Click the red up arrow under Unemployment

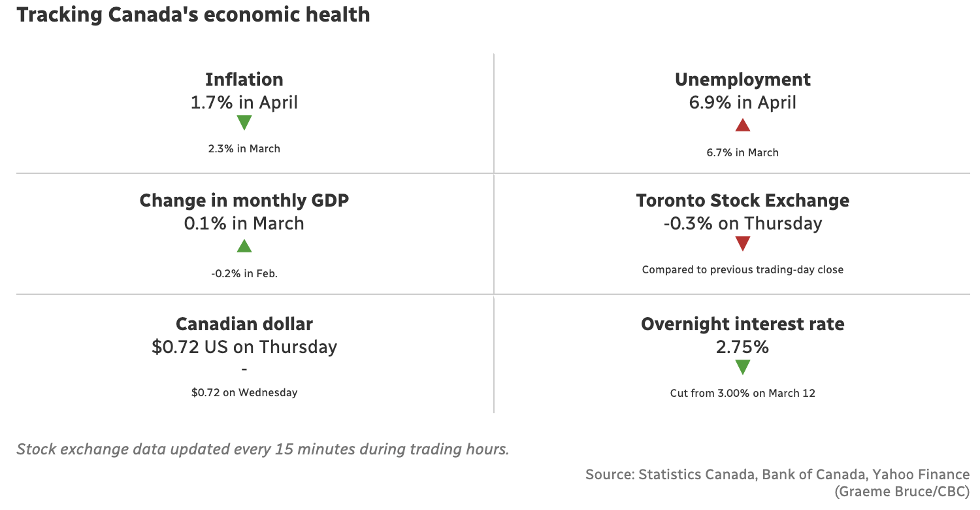[742, 125]
